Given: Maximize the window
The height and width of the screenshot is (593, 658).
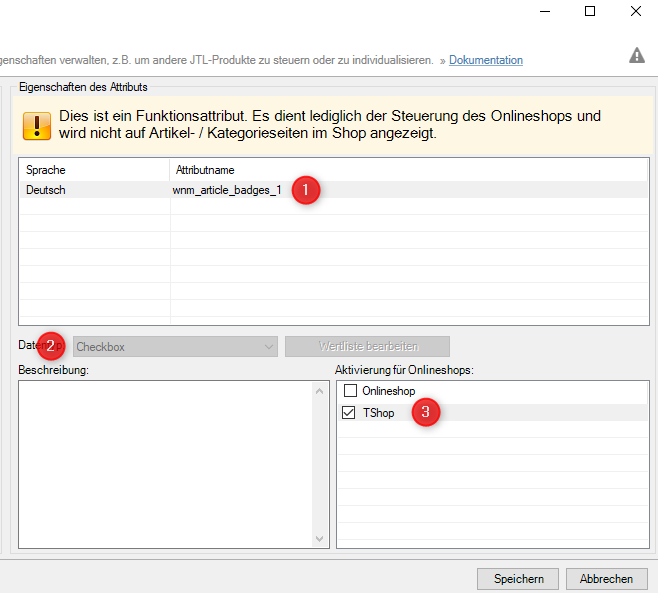Looking at the screenshot, I should coord(590,11).
